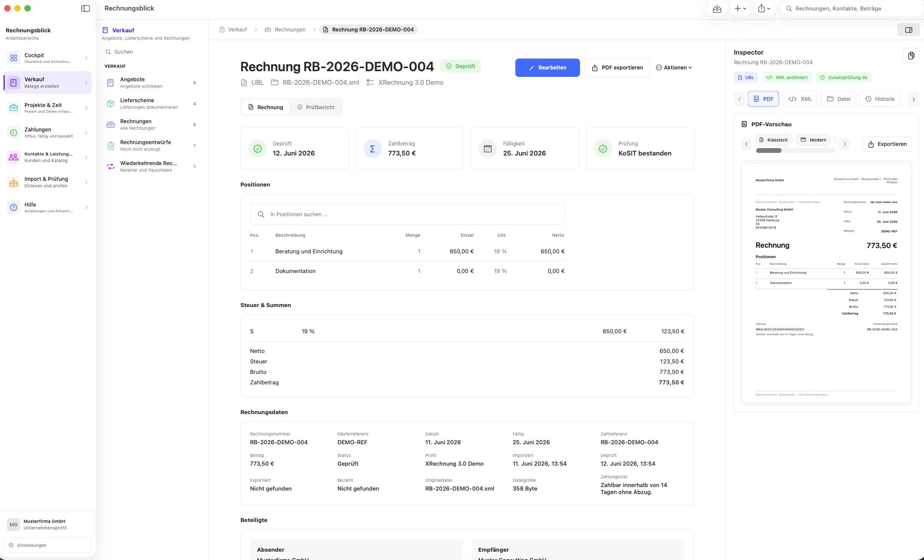924x560 pixels.
Task: Click template list previous chevron
Action: pyautogui.click(x=746, y=144)
